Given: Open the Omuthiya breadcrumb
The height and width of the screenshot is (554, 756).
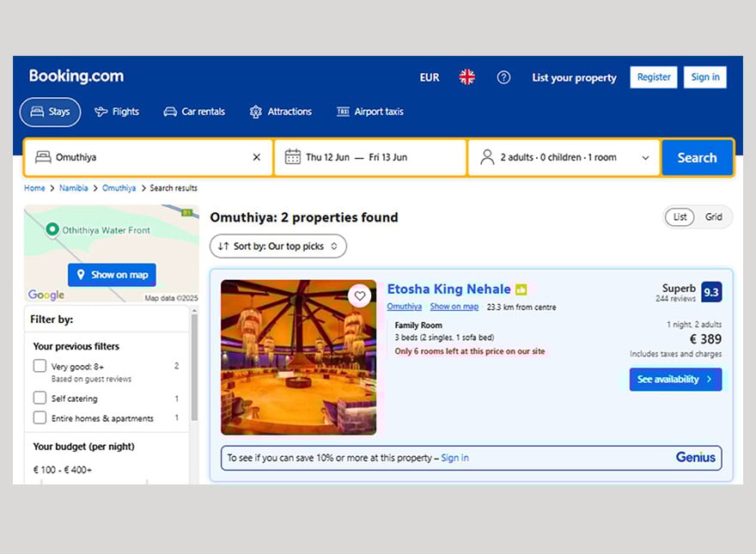Looking at the screenshot, I should (119, 188).
